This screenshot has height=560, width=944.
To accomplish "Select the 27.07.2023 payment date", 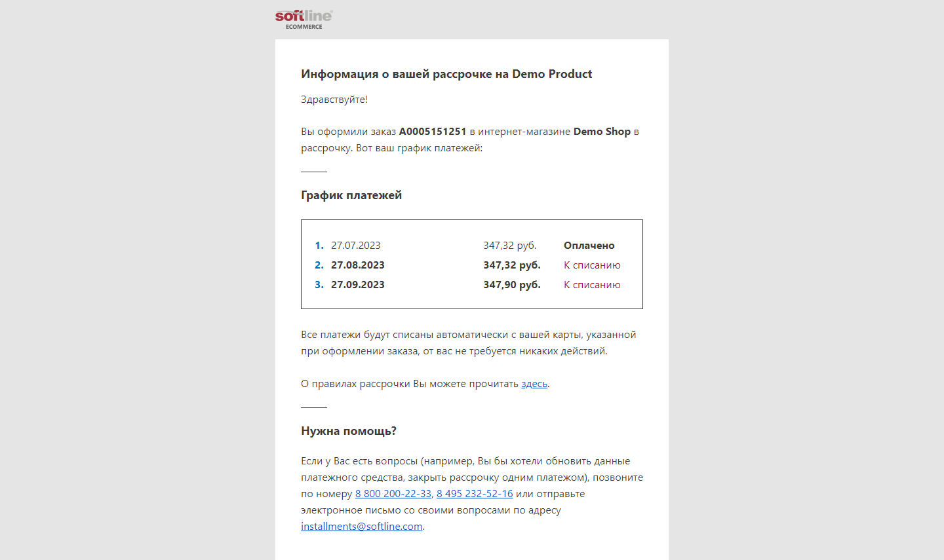I will [355, 246].
